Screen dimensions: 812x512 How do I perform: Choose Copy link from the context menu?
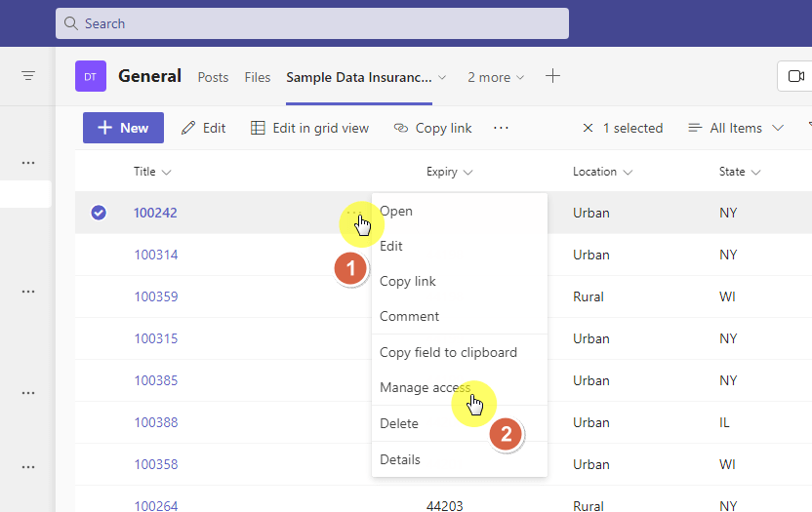[460, 282]
